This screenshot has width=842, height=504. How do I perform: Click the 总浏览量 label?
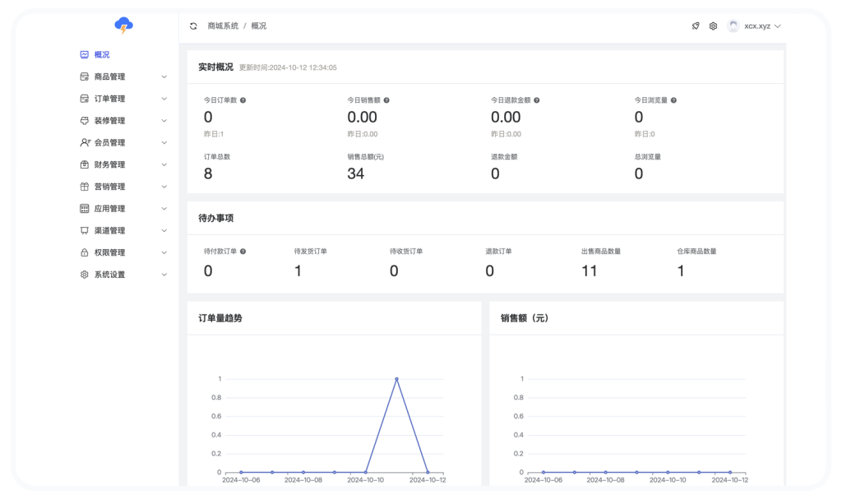(x=648, y=157)
